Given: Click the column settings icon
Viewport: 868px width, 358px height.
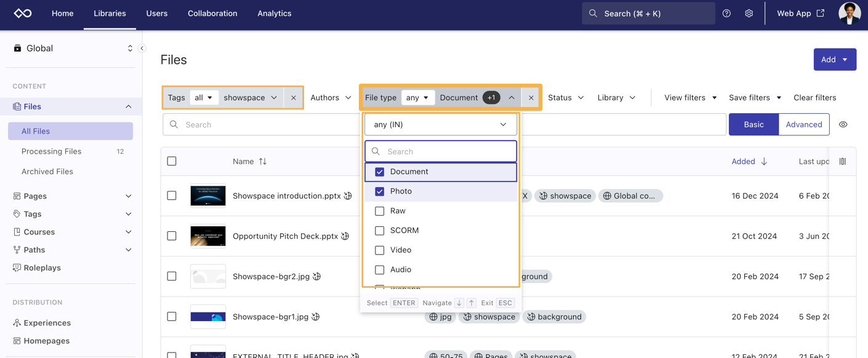Looking at the screenshot, I should tap(842, 161).
